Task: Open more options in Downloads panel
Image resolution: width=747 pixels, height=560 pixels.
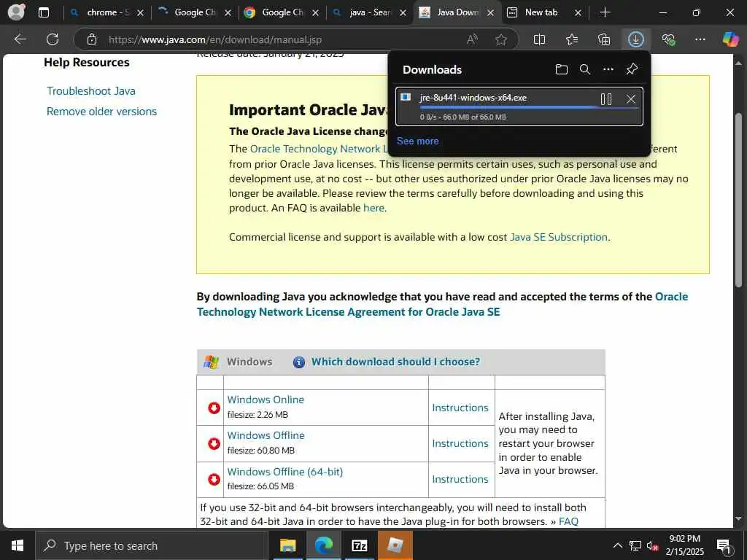Action: click(608, 69)
